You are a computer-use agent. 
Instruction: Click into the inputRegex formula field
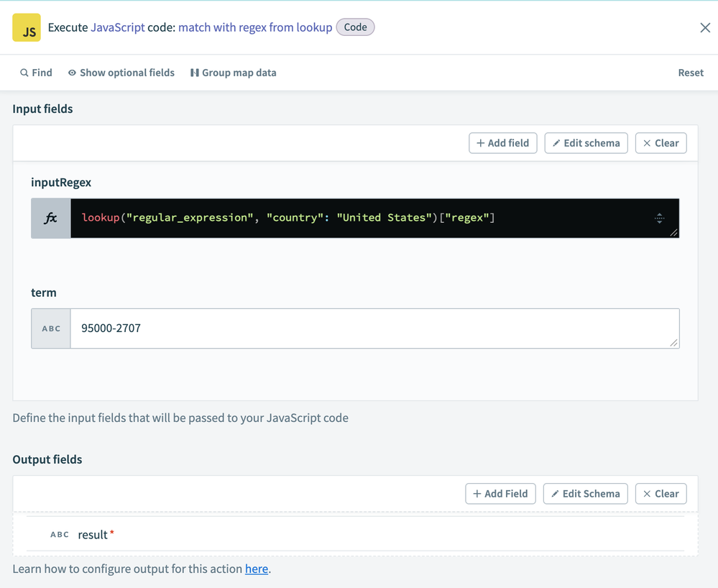point(359,219)
